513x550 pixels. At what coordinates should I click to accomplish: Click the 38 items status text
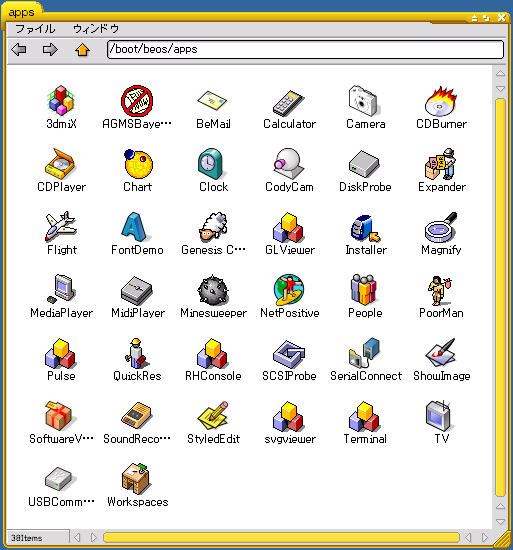tap(26, 538)
